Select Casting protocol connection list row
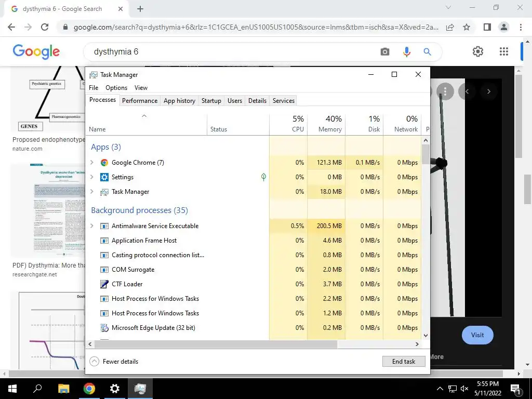 click(253, 255)
